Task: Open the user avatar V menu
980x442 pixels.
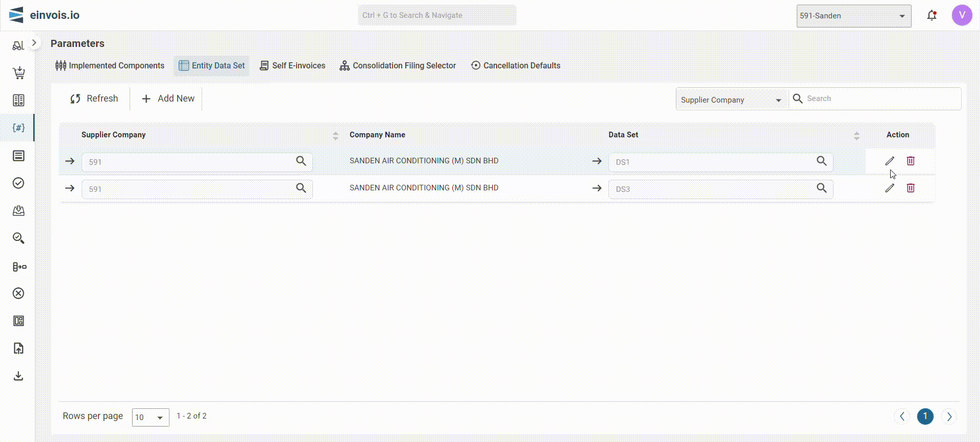Action: [962, 15]
